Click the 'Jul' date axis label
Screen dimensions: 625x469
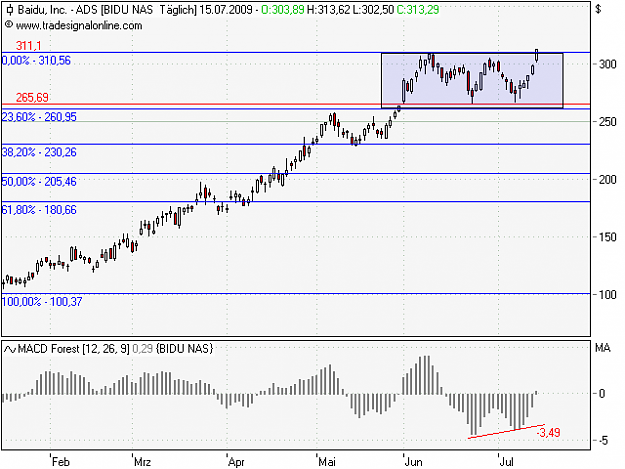507,462
